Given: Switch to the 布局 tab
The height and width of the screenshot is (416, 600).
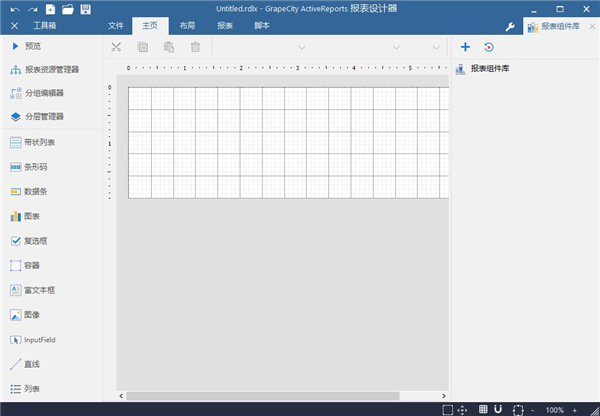Looking at the screenshot, I should point(187,24).
